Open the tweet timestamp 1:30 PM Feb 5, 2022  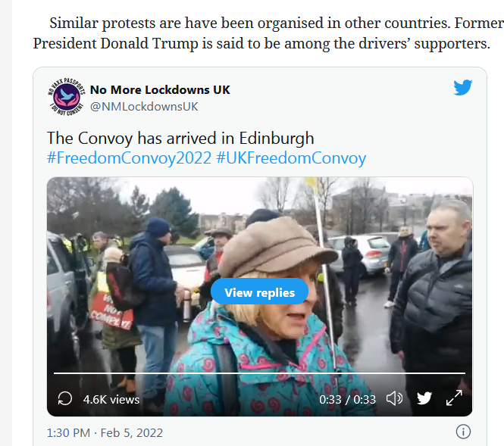[105, 433]
